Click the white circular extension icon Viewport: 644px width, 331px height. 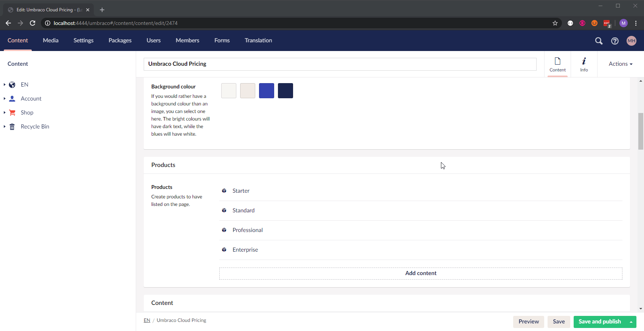tap(570, 23)
